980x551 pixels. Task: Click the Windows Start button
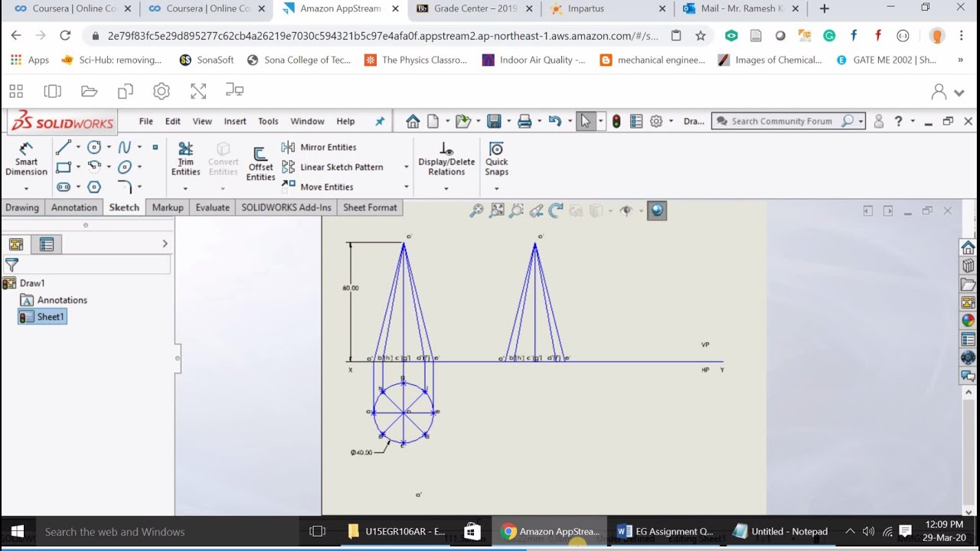[17, 531]
